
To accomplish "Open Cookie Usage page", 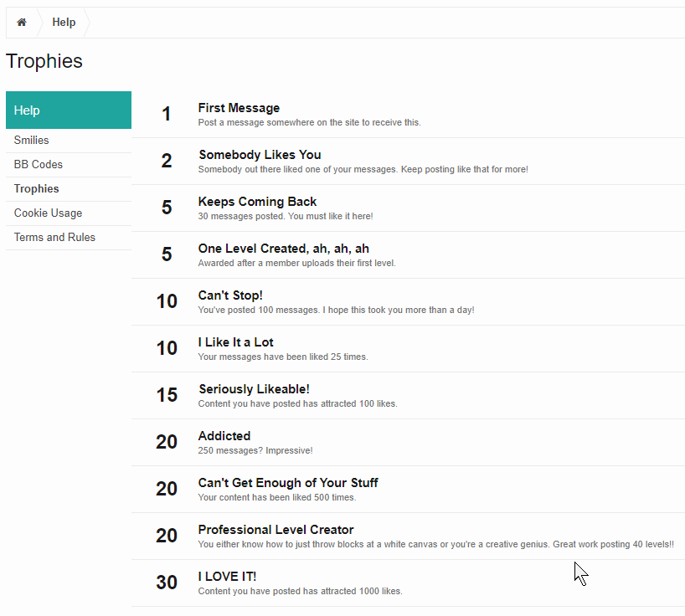I will [x=49, y=213].
